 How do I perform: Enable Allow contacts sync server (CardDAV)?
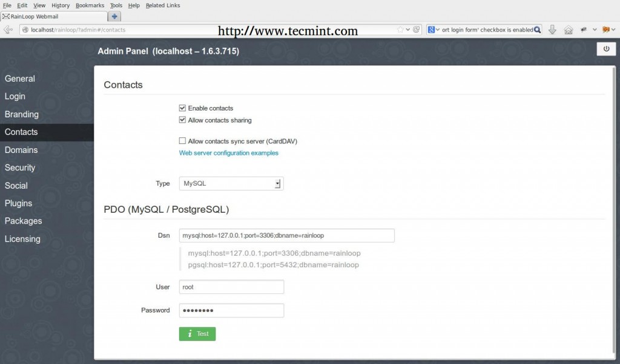coord(182,140)
